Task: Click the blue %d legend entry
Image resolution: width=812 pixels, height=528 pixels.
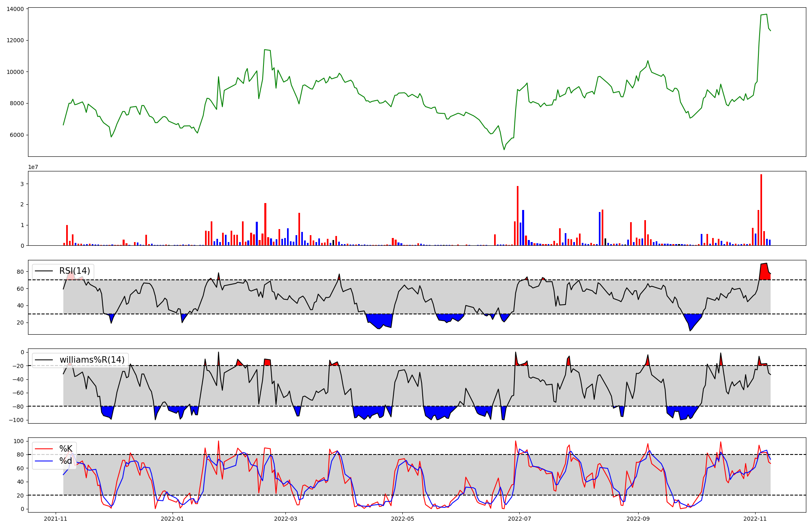Action: click(x=66, y=461)
